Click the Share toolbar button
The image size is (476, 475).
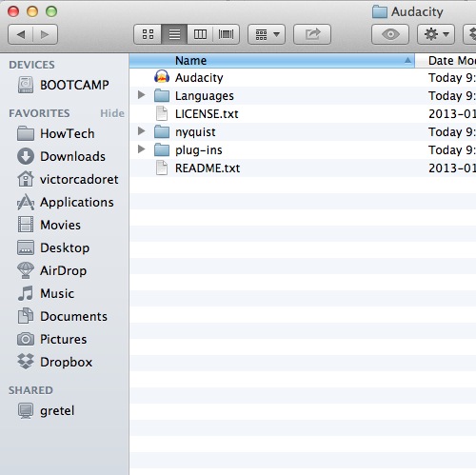coord(312,34)
